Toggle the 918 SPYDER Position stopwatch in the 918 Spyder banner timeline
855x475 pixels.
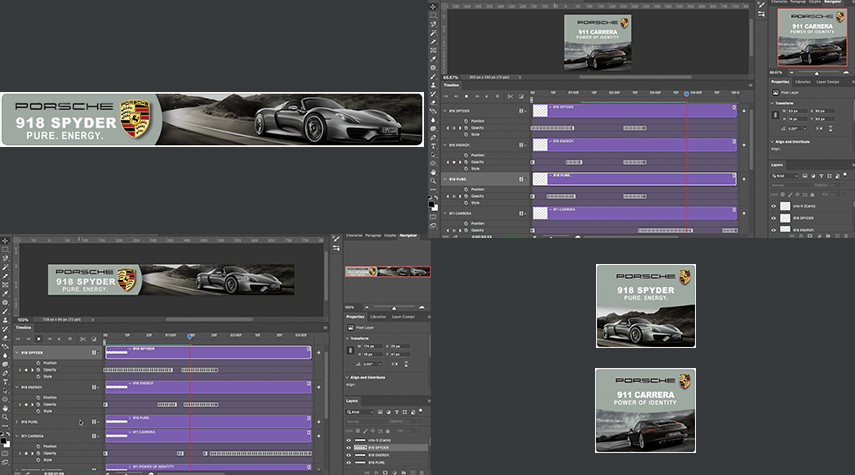[38, 363]
